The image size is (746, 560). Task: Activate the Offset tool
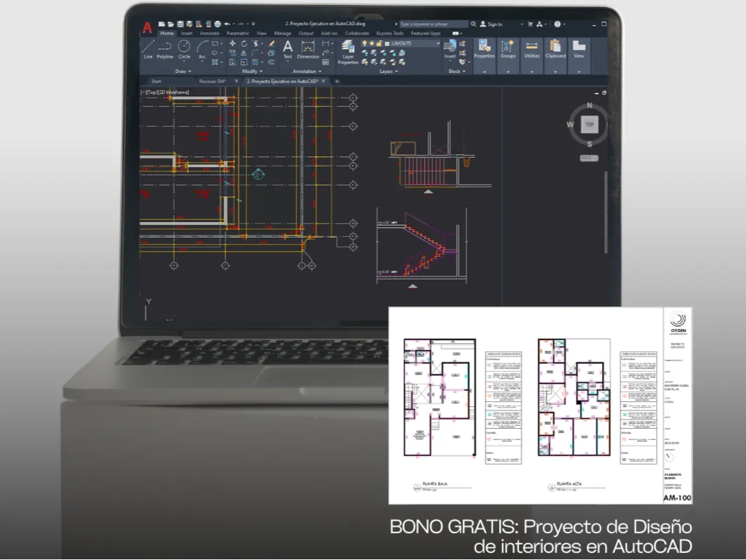[x=272, y=62]
